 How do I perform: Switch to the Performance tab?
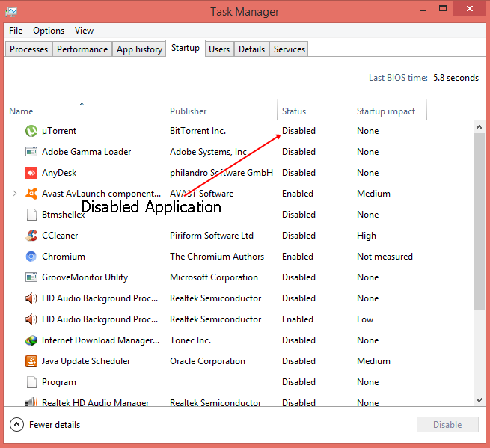[82, 49]
